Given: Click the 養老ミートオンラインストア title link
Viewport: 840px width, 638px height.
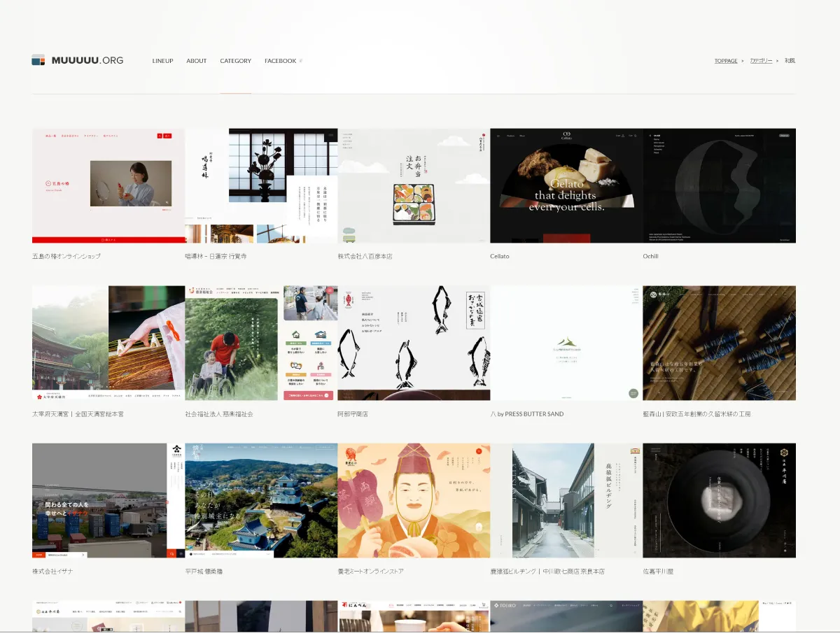Looking at the screenshot, I should coord(370,572).
